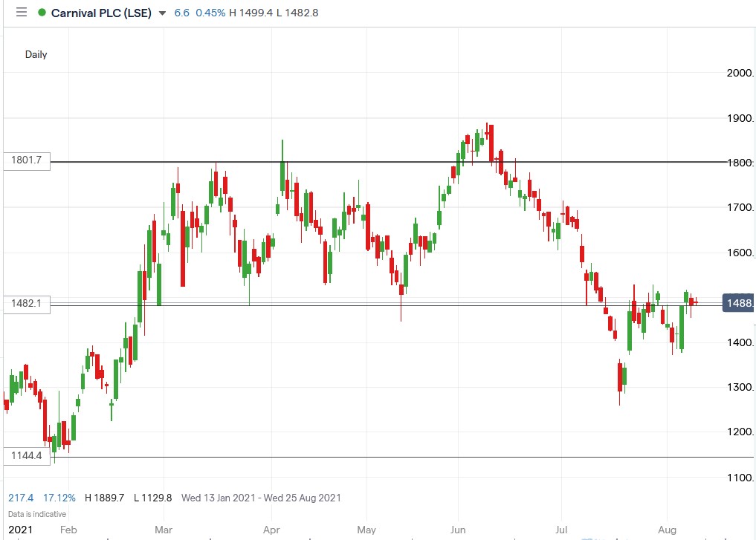Screen dimensions: 756x540
Task: Click the current price tag showing 1488
Action: coord(737,302)
